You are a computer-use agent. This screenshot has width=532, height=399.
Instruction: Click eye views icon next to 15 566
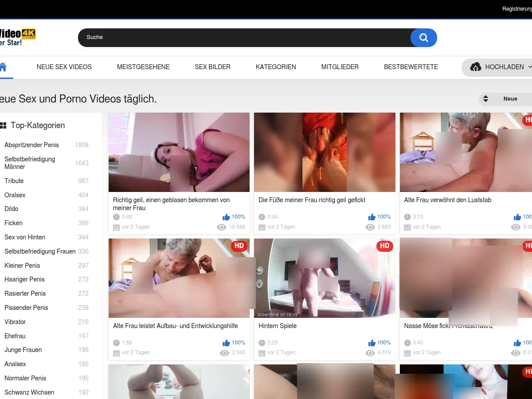pyautogui.click(x=222, y=227)
